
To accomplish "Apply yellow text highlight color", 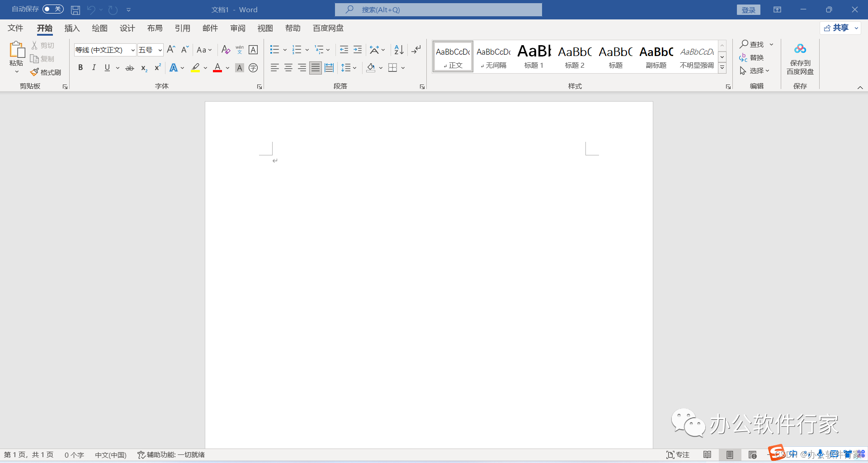I will coord(195,68).
